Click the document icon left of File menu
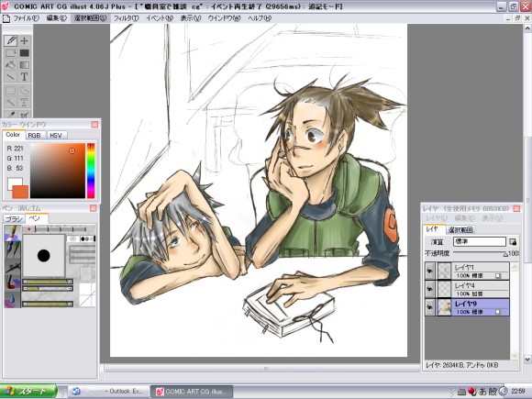532x399 pixels. coord(6,18)
